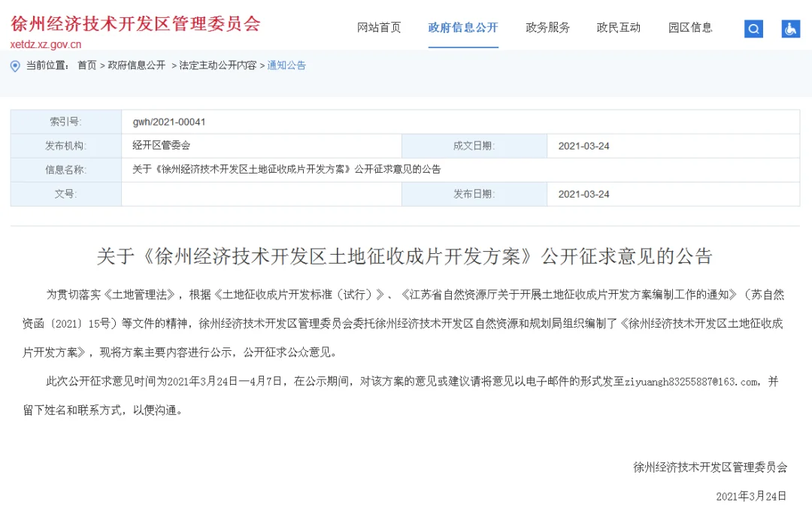Open the 政务服务 menu item
The width and height of the screenshot is (812, 514).
(547, 28)
